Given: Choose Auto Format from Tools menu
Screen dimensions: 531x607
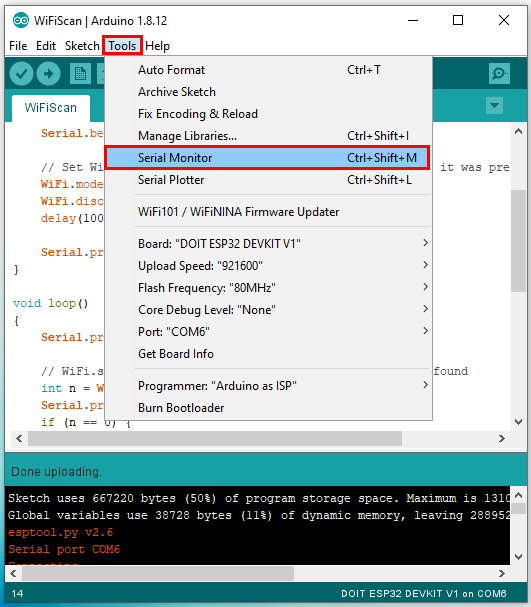Looking at the screenshot, I should (x=268, y=70).
